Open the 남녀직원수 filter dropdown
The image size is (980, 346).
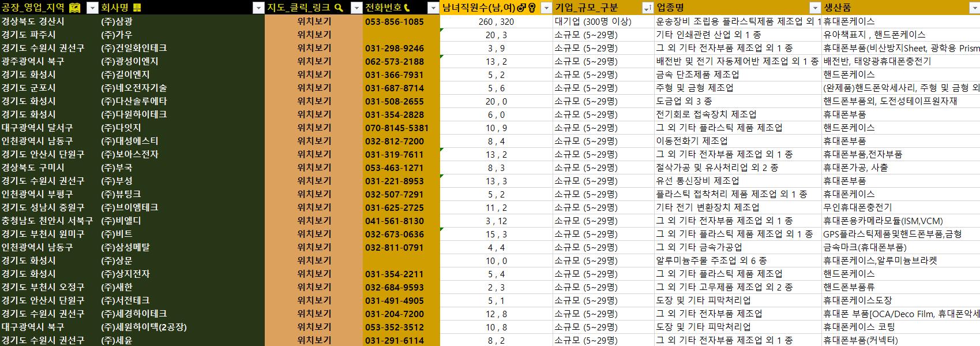(546, 8)
